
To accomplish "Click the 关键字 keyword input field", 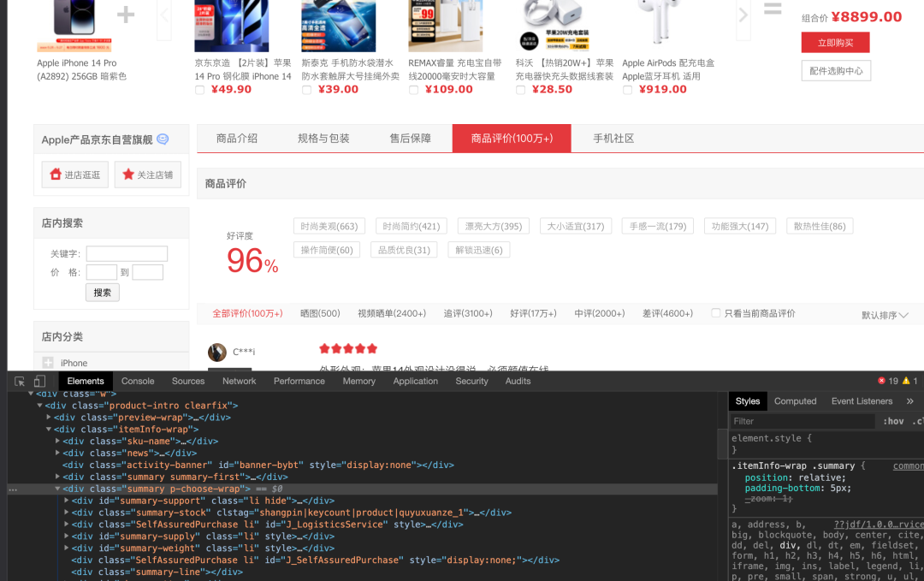I will (x=127, y=254).
